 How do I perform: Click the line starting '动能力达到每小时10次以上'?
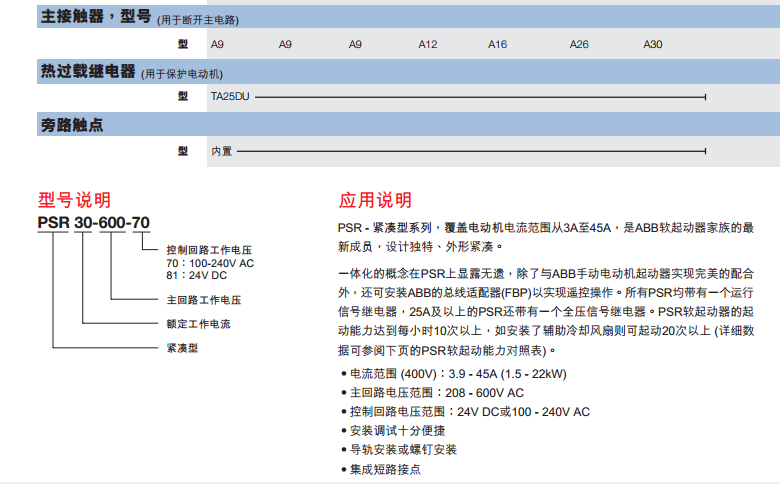[546, 331]
